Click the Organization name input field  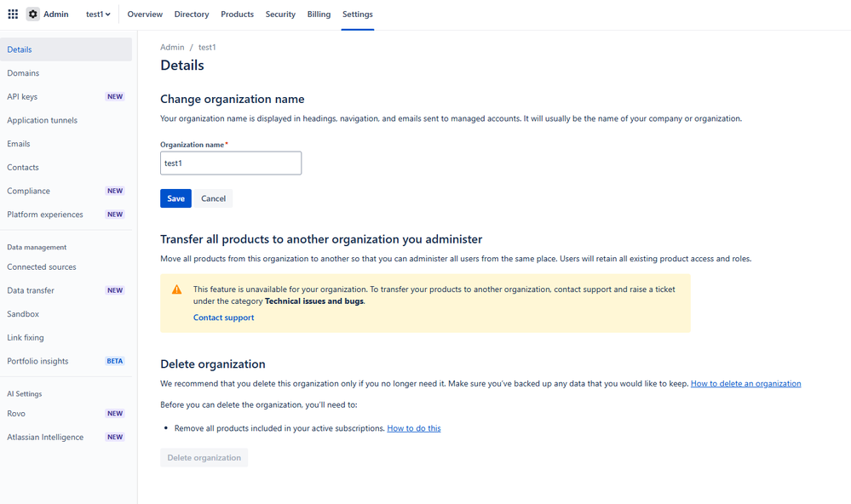click(x=231, y=163)
